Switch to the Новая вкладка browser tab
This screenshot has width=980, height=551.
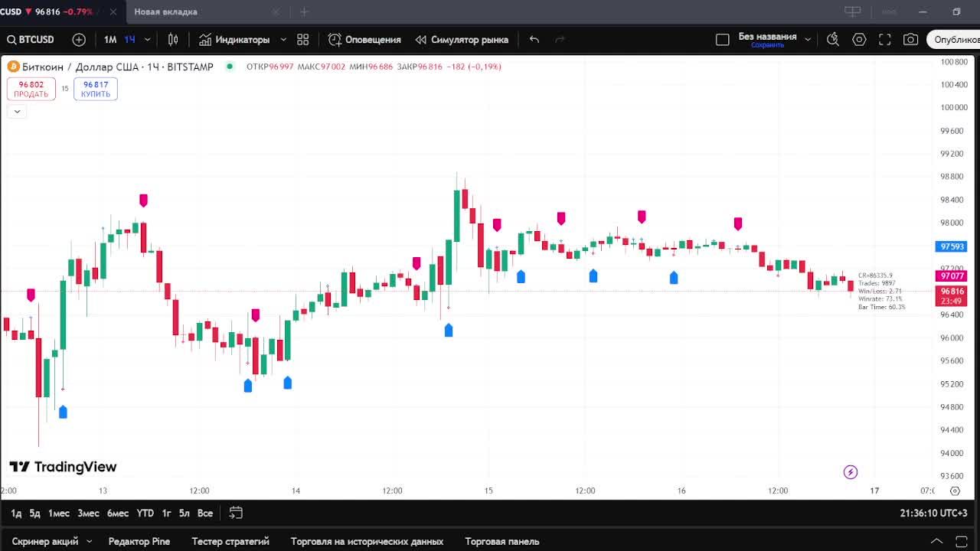pyautogui.click(x=165, y=11)
